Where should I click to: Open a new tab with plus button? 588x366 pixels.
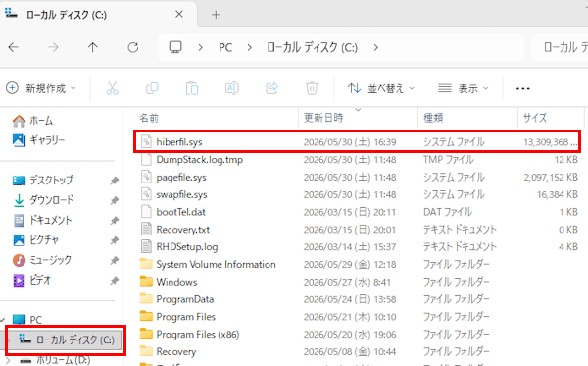pos(216,15)
